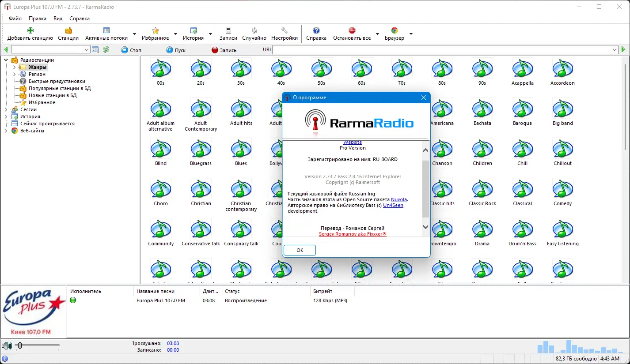
Task: Open the Файл menu
Action: pos(15,18)
